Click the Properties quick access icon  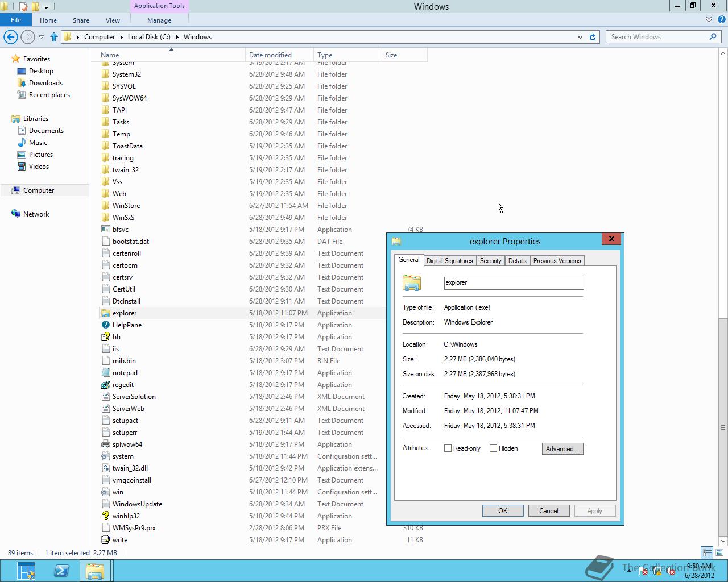point(23,7)
